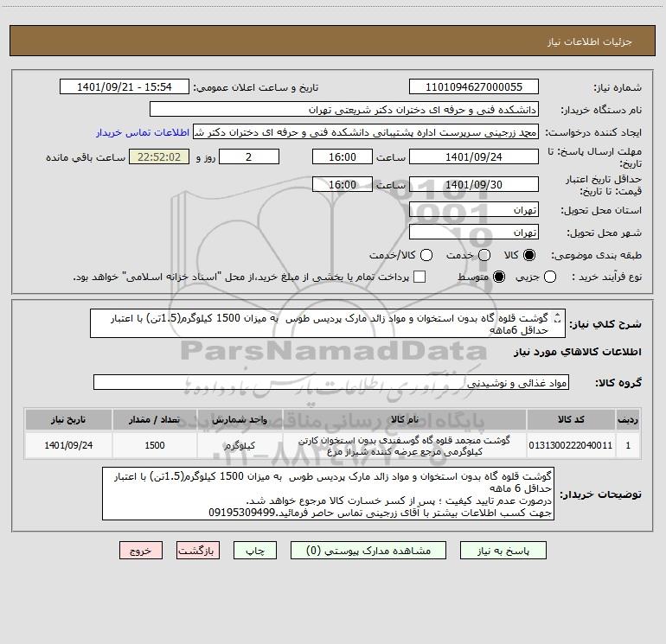Open مشاهده مدارک پیوستی (0) button

[368, 550]
